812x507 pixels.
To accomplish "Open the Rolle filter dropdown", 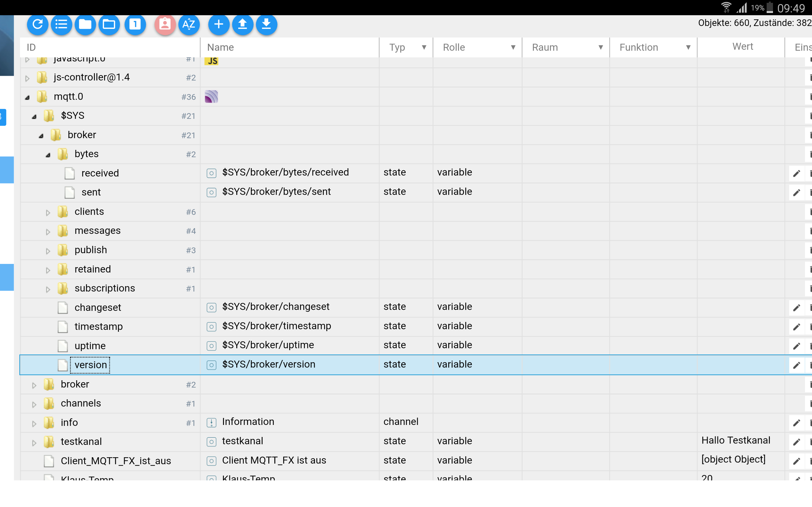I will pos(513,47).
